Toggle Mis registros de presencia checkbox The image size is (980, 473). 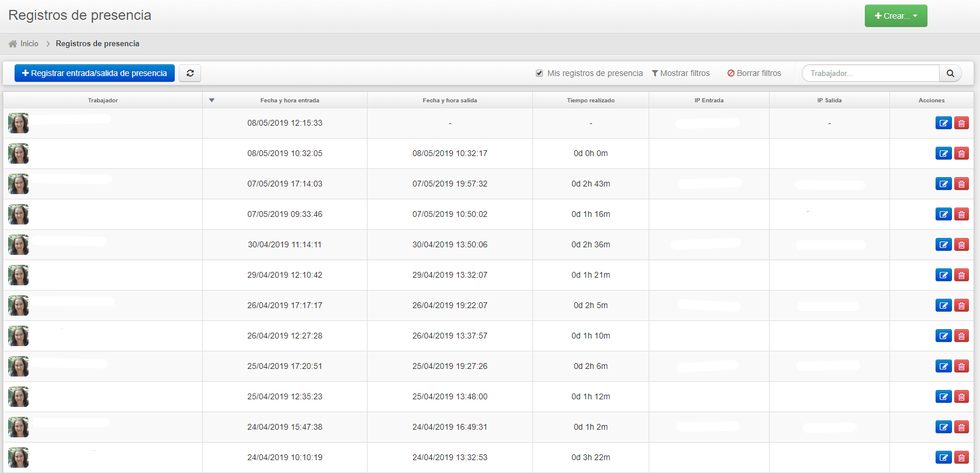[x=539, y=73]
